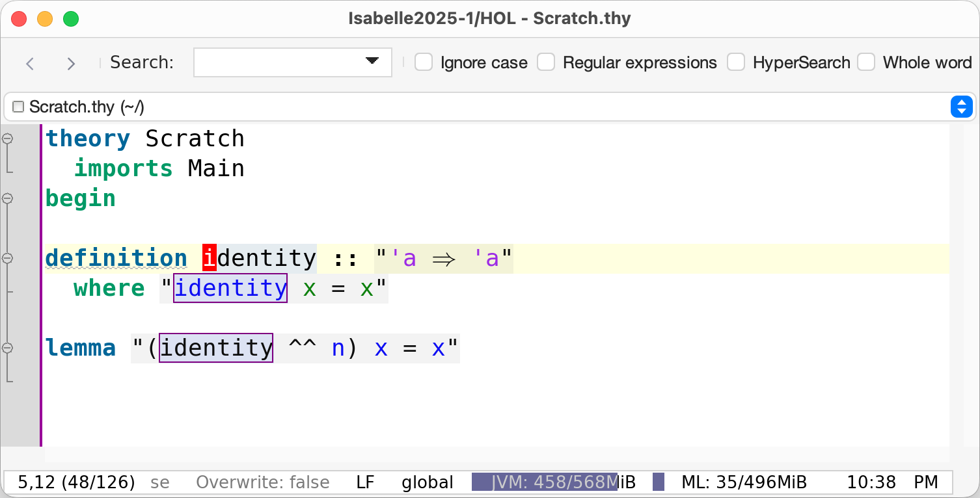
Task: Click the LF line separator in status bar
Action: click(365, 482)
